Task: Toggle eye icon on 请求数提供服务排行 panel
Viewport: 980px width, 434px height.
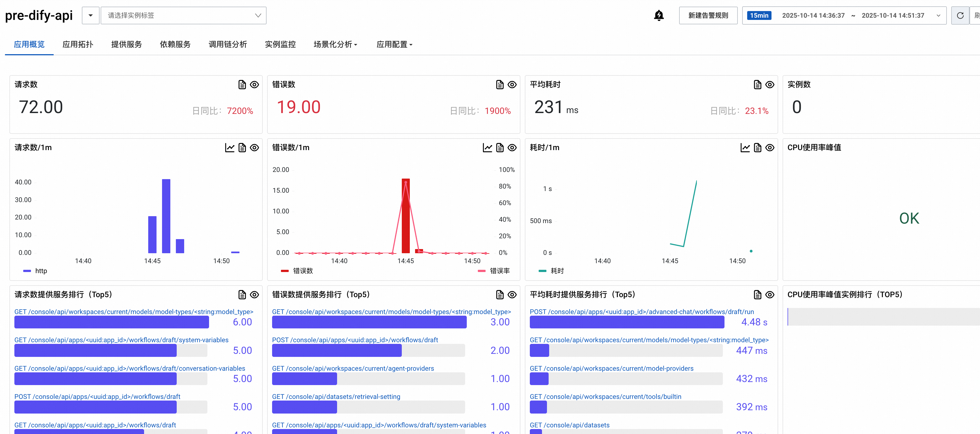Action: (x=254, y=294)
